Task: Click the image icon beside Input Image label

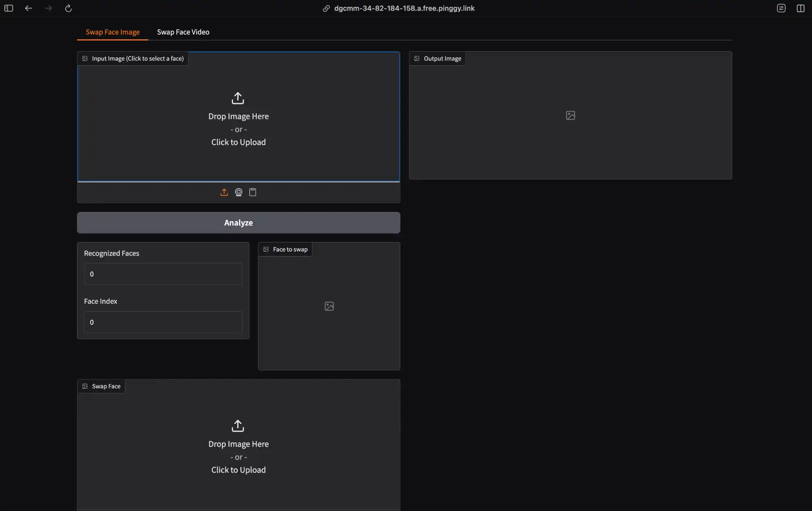Action: 85,58
